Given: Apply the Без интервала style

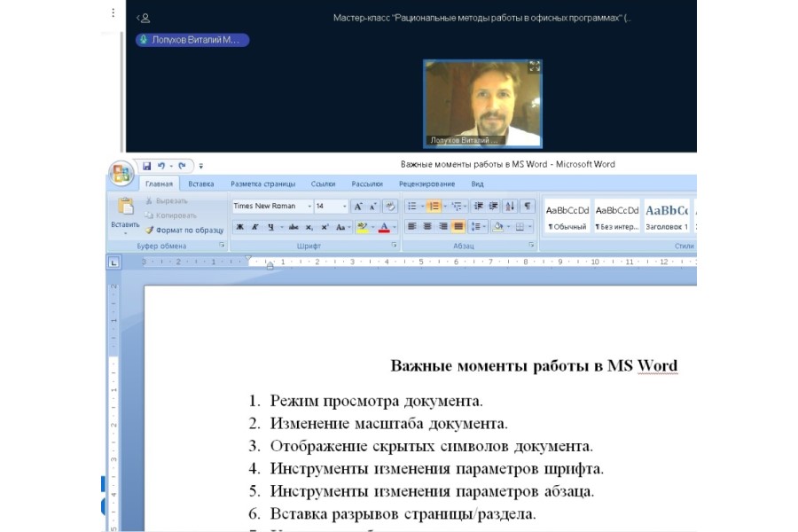Looking at the screenshot, I should point(617,216).
